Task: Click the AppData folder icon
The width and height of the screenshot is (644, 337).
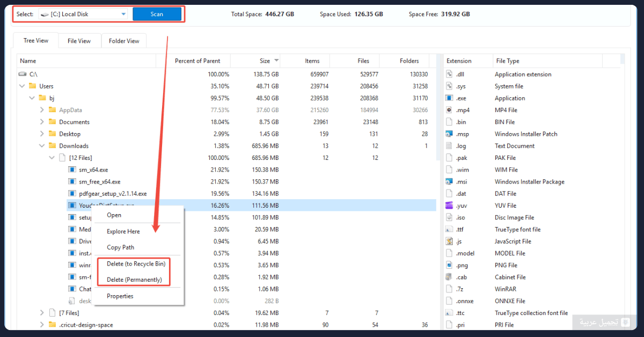Action: pyautogui.click(x=52, y=110)
